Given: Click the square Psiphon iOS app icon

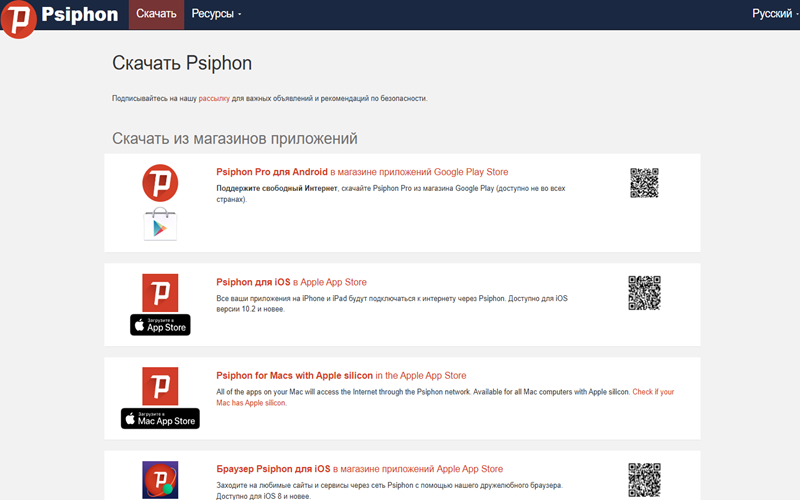Looking at the screenshot, I should tap(160, 293).
